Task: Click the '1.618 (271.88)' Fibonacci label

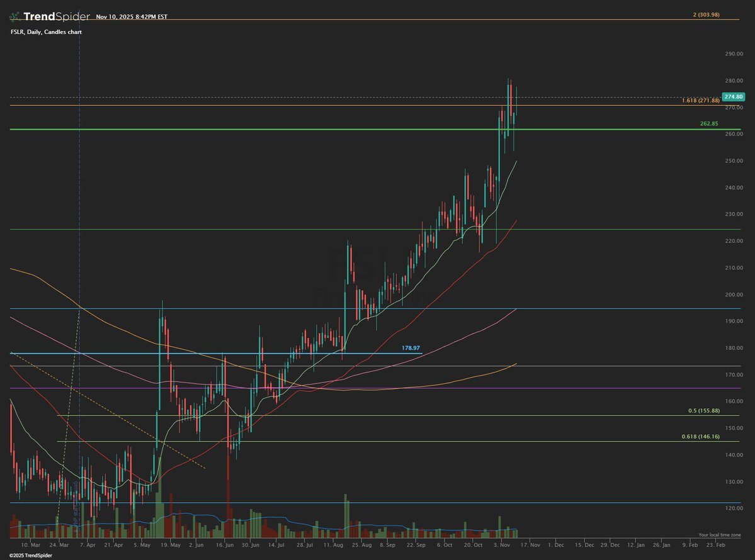Action: click(x=701, y=101)
